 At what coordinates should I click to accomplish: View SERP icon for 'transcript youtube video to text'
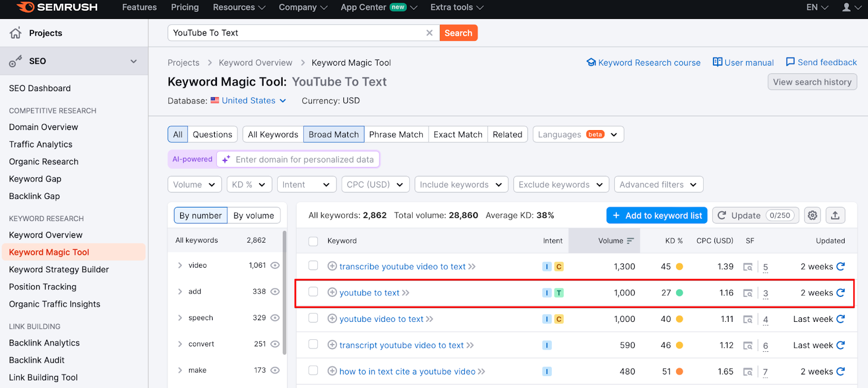coord(748,346)
